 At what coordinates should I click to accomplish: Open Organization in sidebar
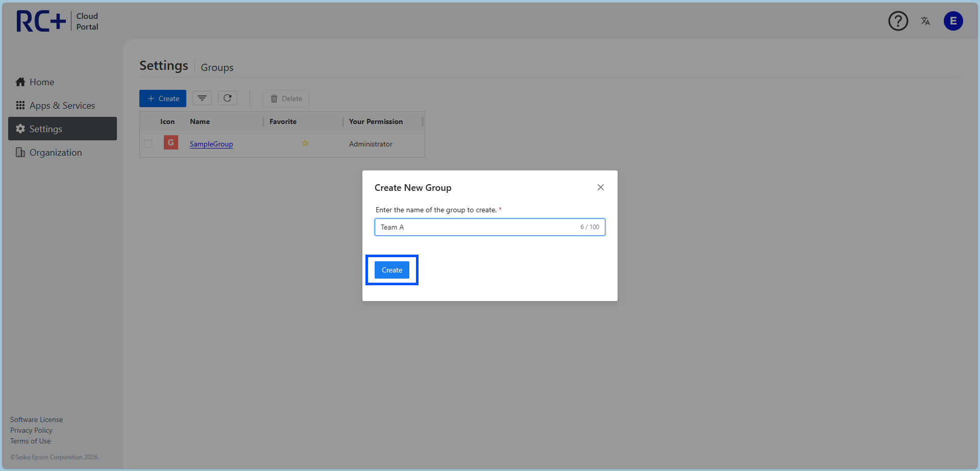point(62,153)
